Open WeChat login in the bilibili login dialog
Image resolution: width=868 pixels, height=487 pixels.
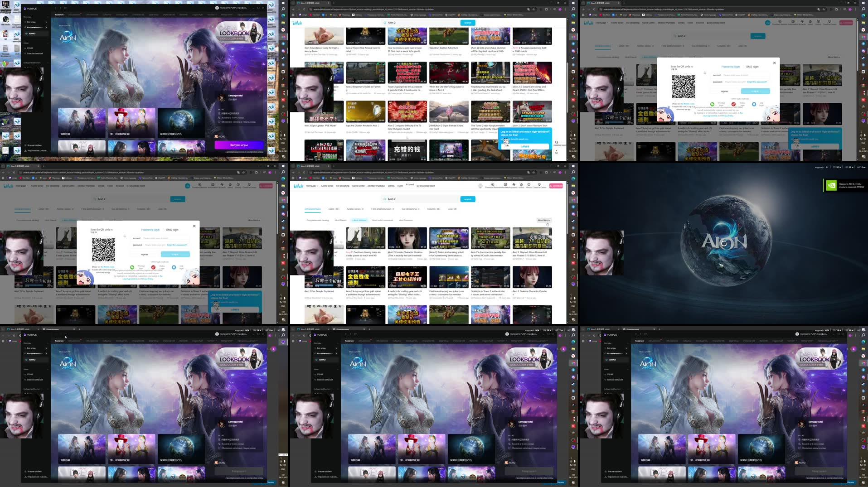(x=133, y=267)
